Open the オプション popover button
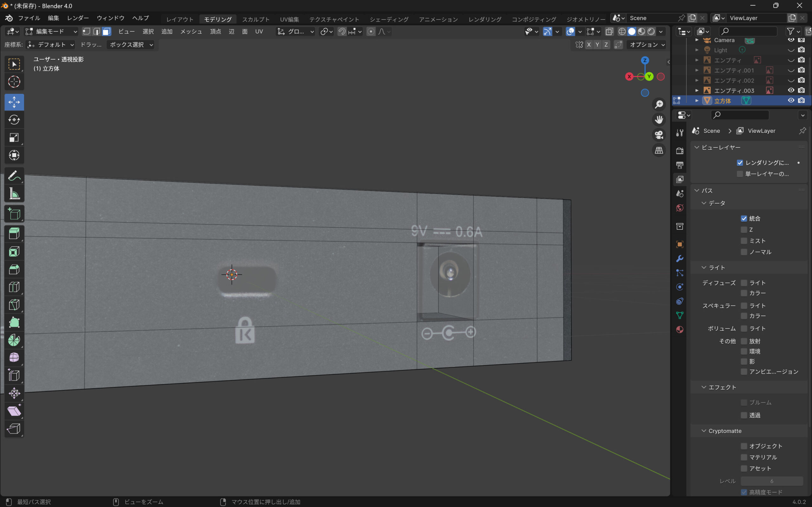812x507 pixels. click(646, 45)
